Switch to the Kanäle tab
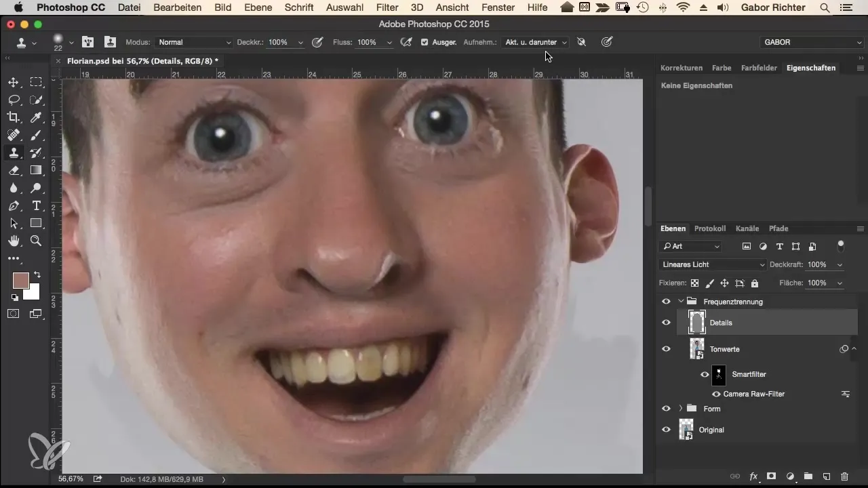 click(x=747, y=228)
